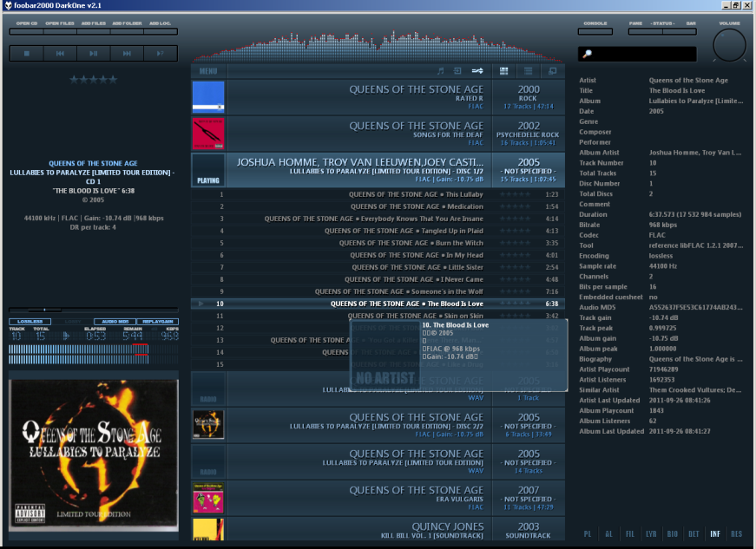Viewport: 756px width, 549px height.
Task: Click the cursor-follows-playback icon
Action: tap(457, 71)
